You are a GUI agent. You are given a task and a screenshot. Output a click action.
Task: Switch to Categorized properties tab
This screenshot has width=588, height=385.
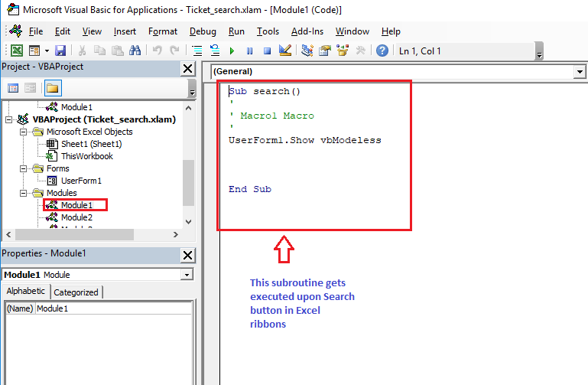[76, 292]
